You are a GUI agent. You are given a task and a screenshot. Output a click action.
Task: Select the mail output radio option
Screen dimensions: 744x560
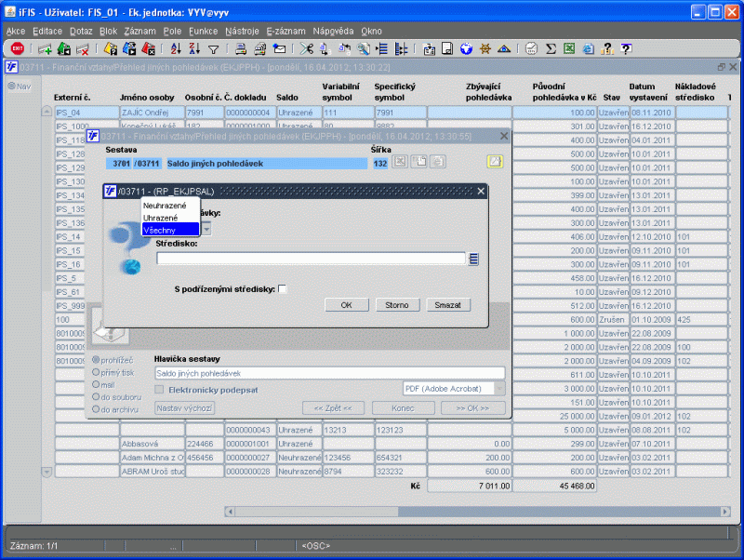96,384
